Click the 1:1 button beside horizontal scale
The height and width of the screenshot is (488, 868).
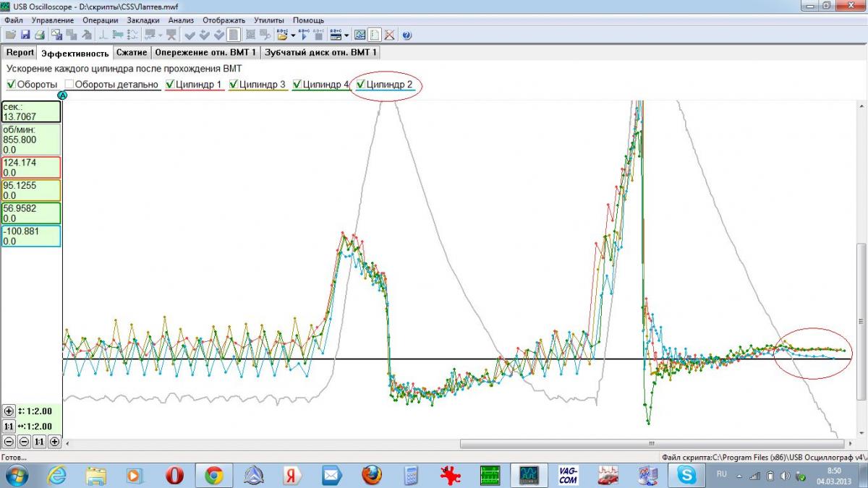[9, 427]
